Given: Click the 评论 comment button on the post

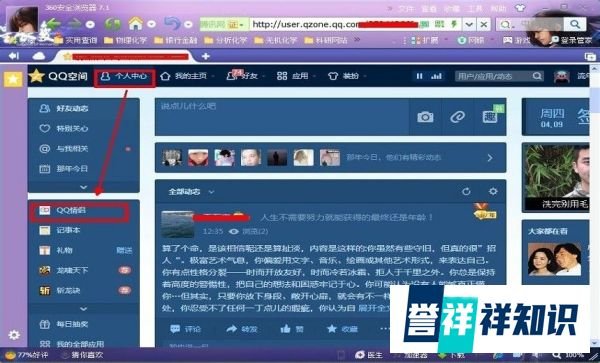Looking at the screenshot, I should tap(186, 329).
